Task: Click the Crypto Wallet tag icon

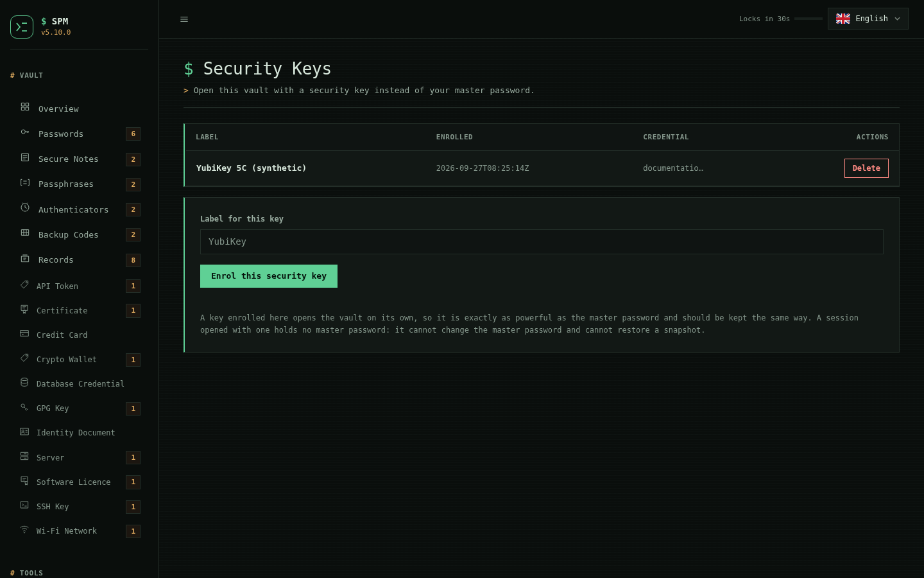Action: coord(24,358)
